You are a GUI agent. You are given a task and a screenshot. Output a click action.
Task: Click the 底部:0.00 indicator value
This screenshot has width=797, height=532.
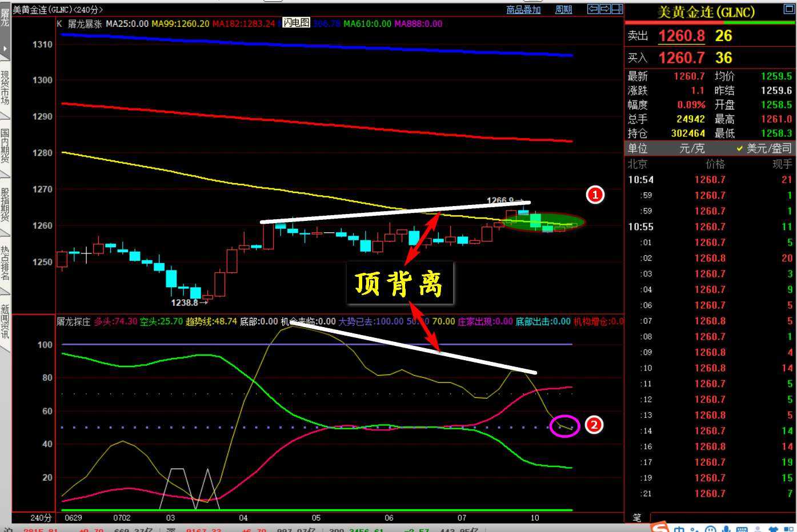(x=259, y=321)
